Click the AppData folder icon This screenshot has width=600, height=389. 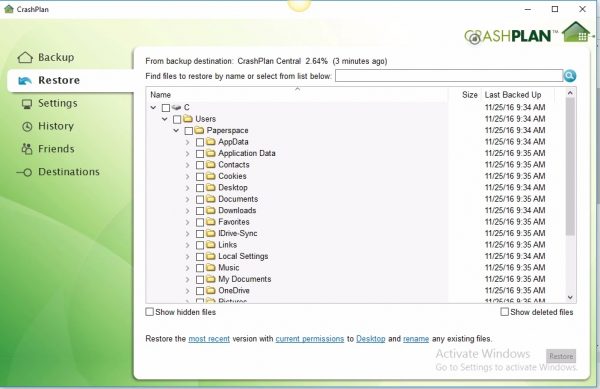210,142
